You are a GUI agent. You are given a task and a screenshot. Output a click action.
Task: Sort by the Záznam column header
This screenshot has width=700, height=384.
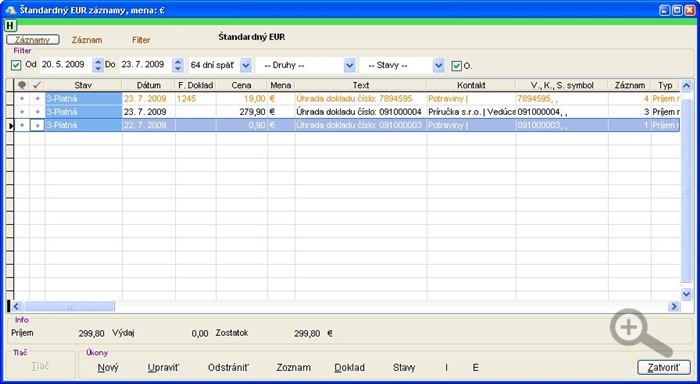pos(629,85)
